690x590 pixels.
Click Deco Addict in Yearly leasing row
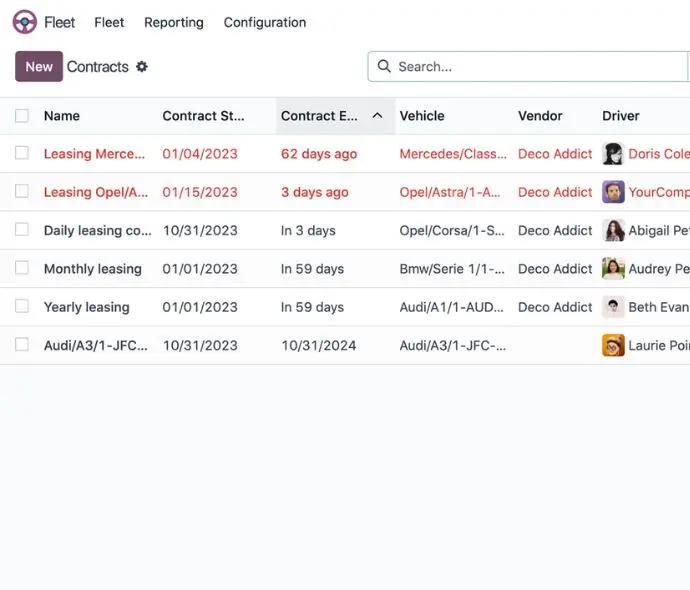[x=555, y=307]
